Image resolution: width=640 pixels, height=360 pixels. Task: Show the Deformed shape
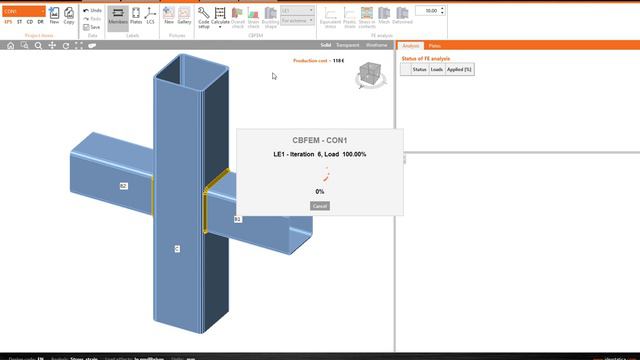(x=402, y=16)
